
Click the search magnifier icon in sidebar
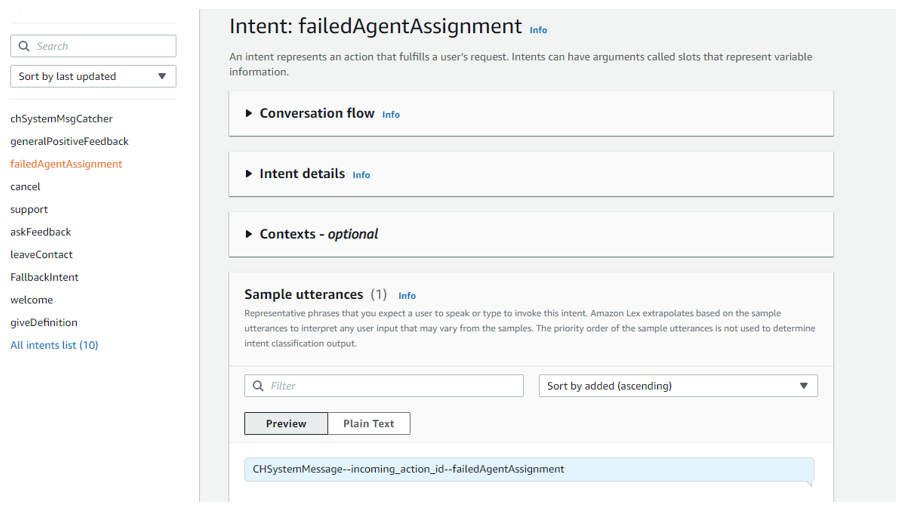click(24, 46)
